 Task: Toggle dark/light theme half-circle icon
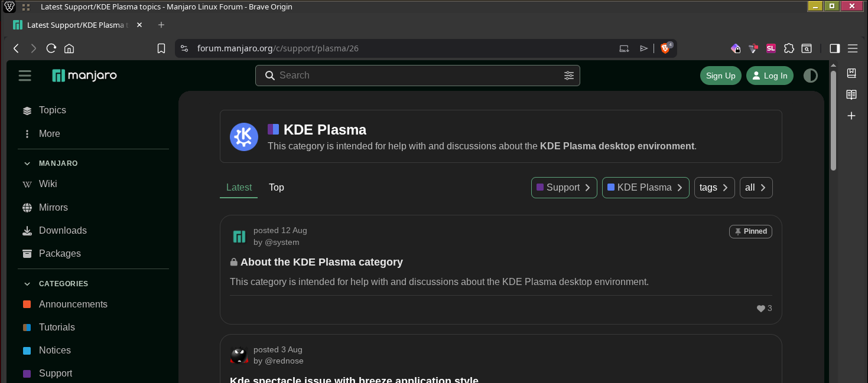point(811,76)
